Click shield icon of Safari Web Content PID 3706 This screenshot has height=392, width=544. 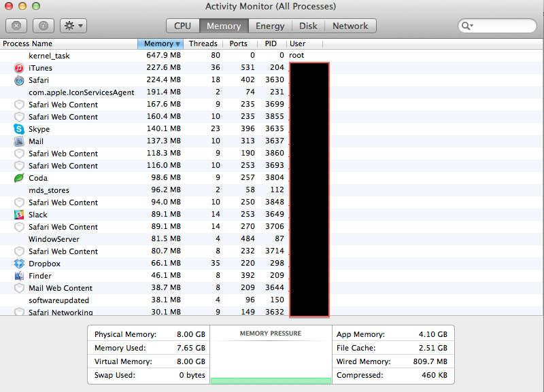click(19, 227)
